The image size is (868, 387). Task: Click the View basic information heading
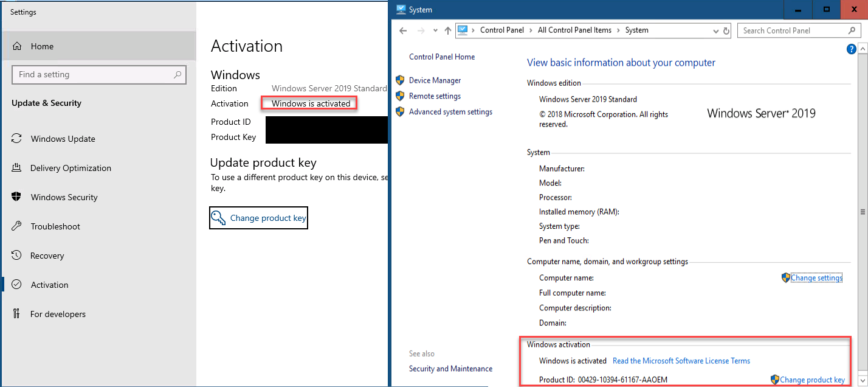pos(621,63)
